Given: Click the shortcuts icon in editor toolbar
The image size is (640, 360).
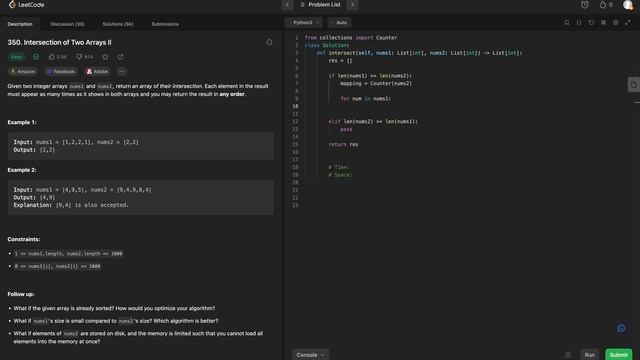Looking at the screenshot, I should coord(603,22).
